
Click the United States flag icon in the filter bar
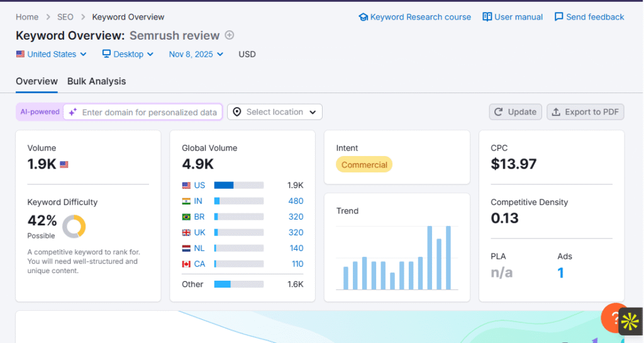[x=20, y=54]
